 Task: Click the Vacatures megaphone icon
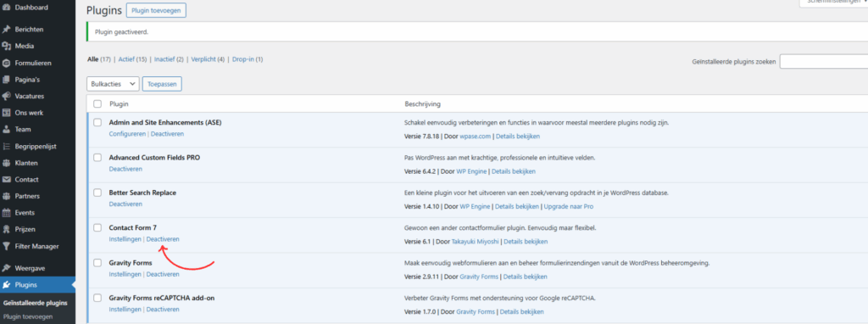[x=7, y=97]
